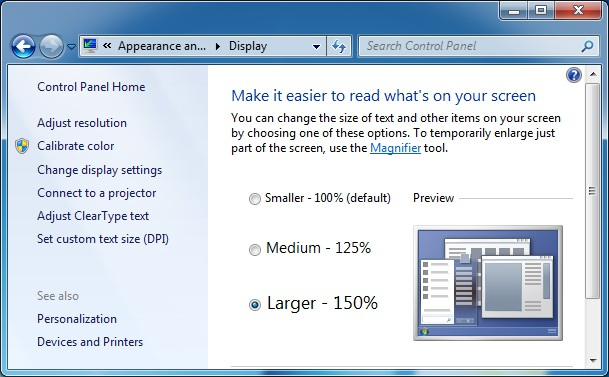Screen dimensions: 609x377
Task: Open the recent pages dropdown arrow
Action: tap(71, 47)
